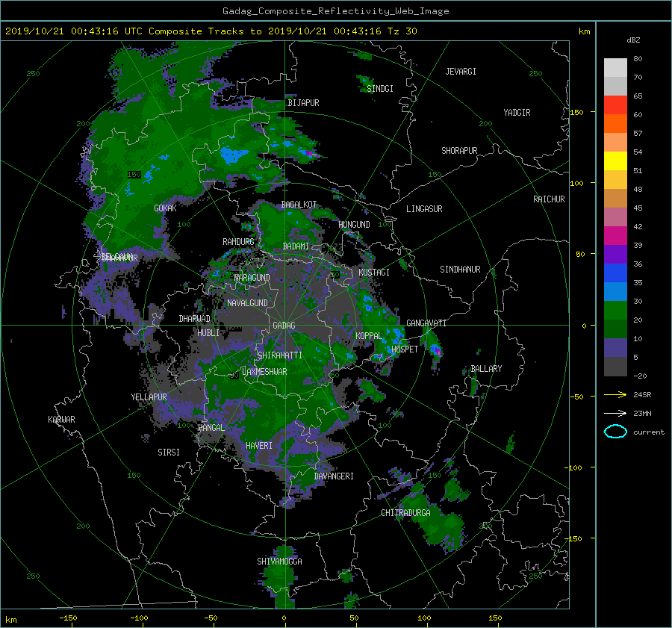The image size is (672, 628).
Task: Click the KOPPAL city label
Action: (x=369, y=336)
